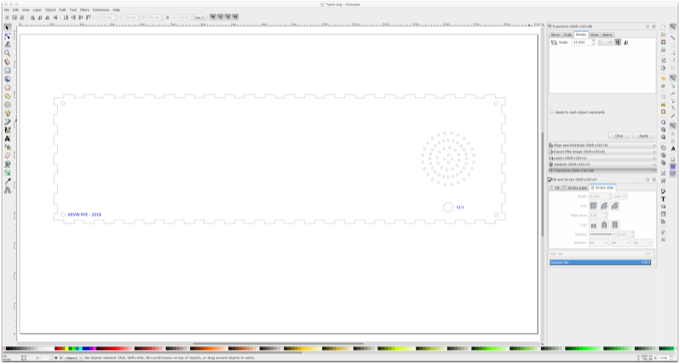The image size is (680, 364).
Task: Expand the Export PNG Image panel
Action: pyautogui.click(x=602, y=151)
